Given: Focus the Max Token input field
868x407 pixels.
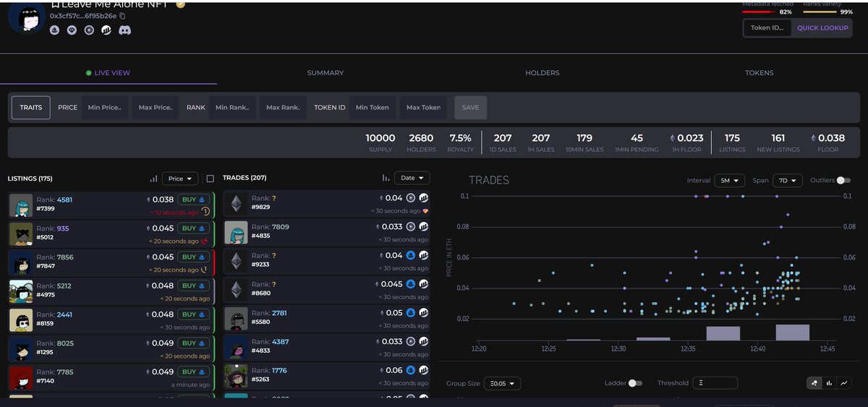Looking at the screenshot, I should coord(423,108).
